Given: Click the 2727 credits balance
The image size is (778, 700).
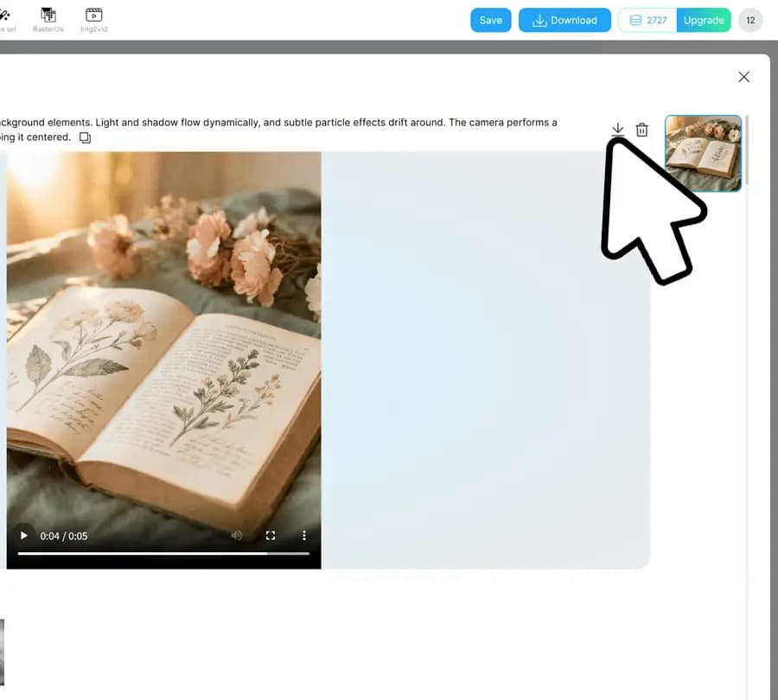Looking at the screenshot, I should coord(647,20).
